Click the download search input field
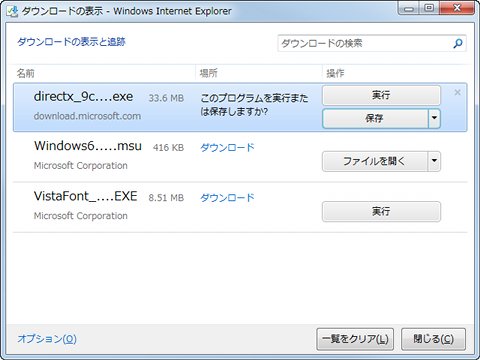 (x=365, y=43)
